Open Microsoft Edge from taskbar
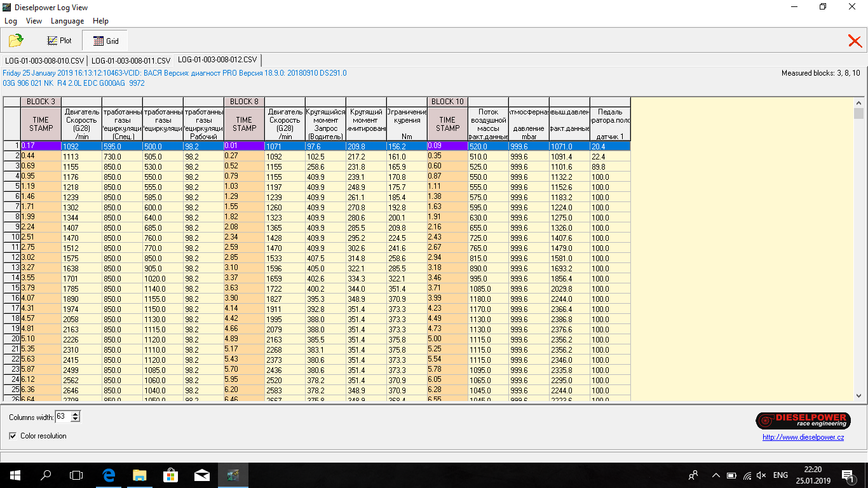 pos(108,475)
